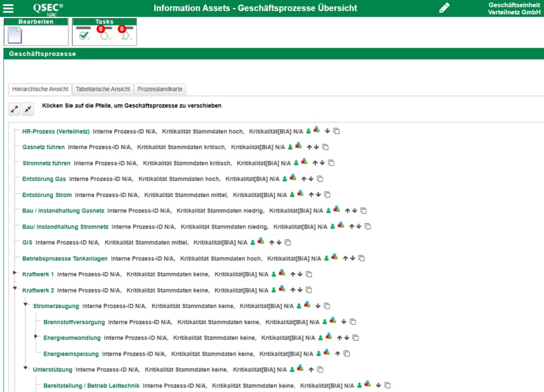Move Stromnetz führen down
This screenshot has width=544, height=392.
coord(322,163)
